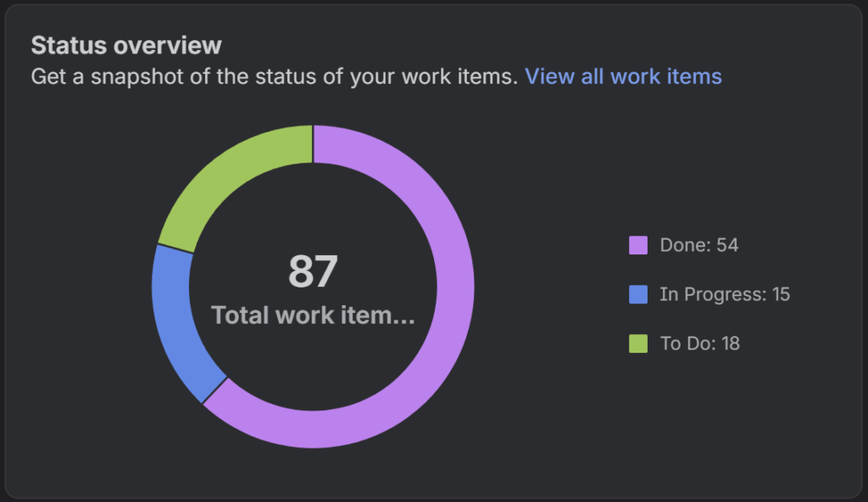The image size is (868, 502).
Task: Click the count 15 in the legend
Action: (780, 294)
